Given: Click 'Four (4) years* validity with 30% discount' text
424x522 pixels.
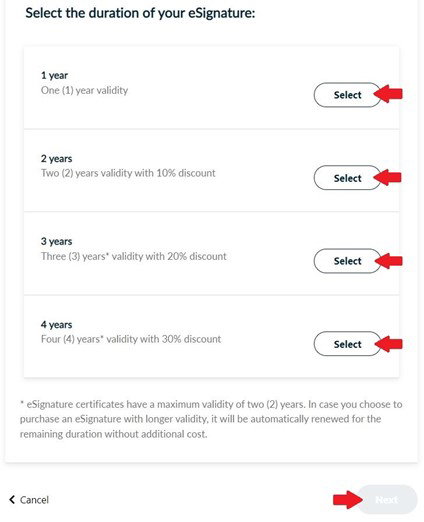Looking at the screenshot, I should (131, 339).
